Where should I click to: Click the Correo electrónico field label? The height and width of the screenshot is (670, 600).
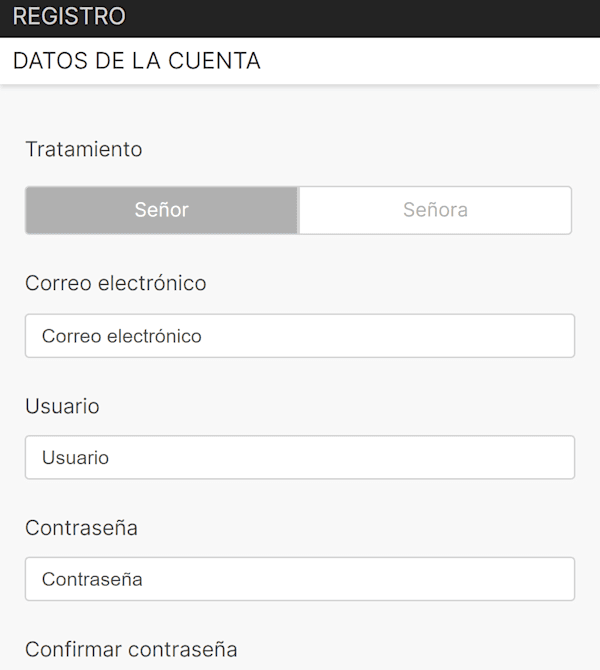tap(116, 283)
